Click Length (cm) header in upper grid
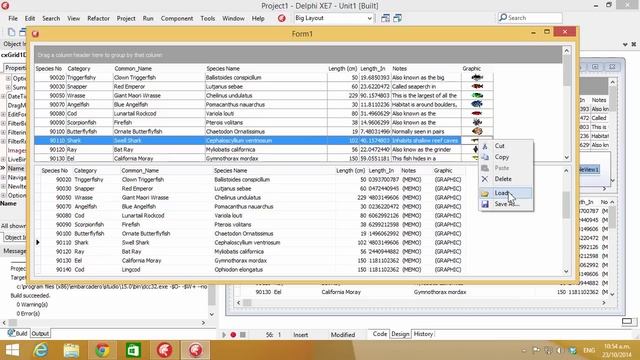The image size is (640, 360). [x=343, y=69]
